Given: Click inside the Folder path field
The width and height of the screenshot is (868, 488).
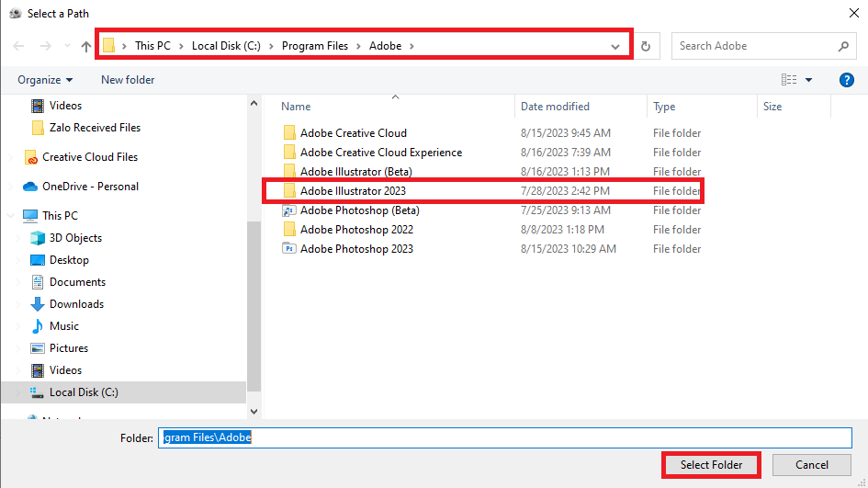Looking at the screenshot, I should point(505,437).
